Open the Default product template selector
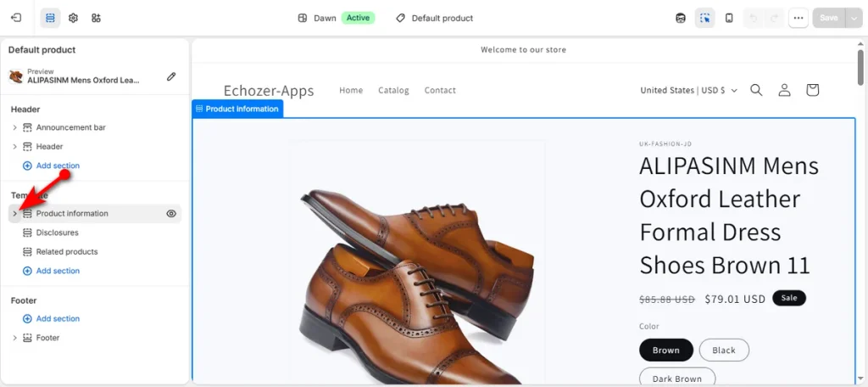The image size is (868, 387). (x=435, y=18)
